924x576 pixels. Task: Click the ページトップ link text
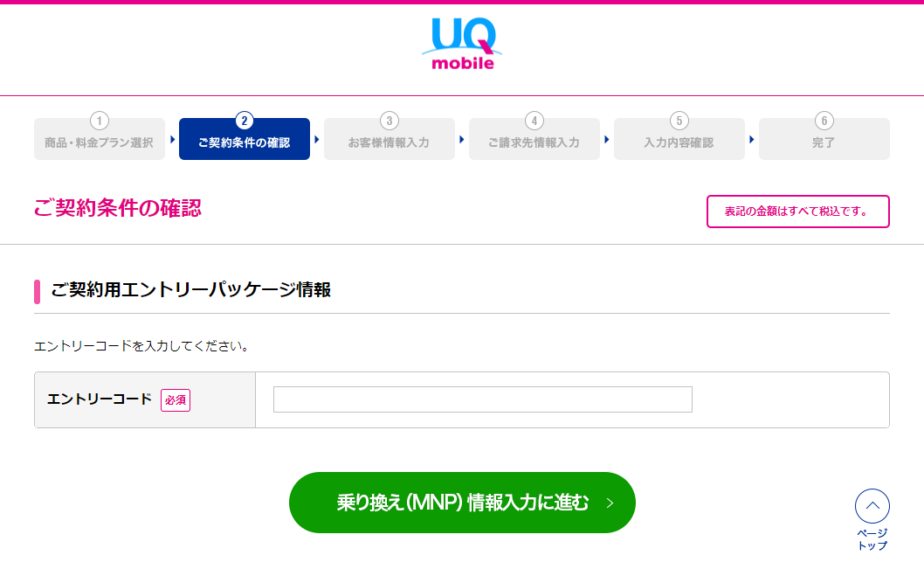point(872,539)
